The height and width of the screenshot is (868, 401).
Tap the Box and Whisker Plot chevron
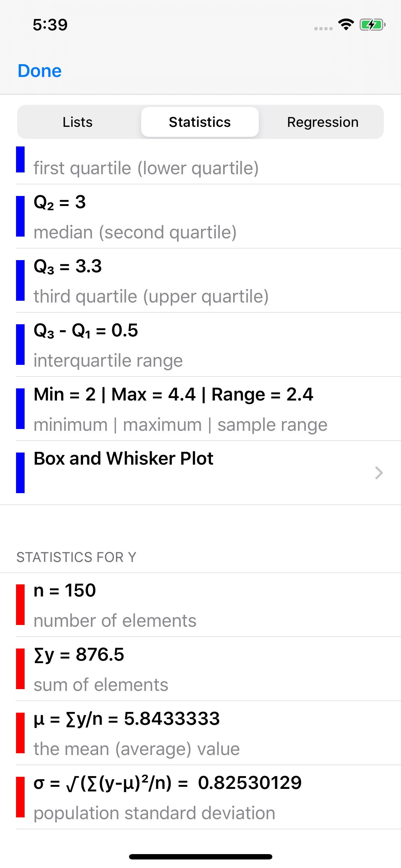pyautogui.click(x=379, y=473)
